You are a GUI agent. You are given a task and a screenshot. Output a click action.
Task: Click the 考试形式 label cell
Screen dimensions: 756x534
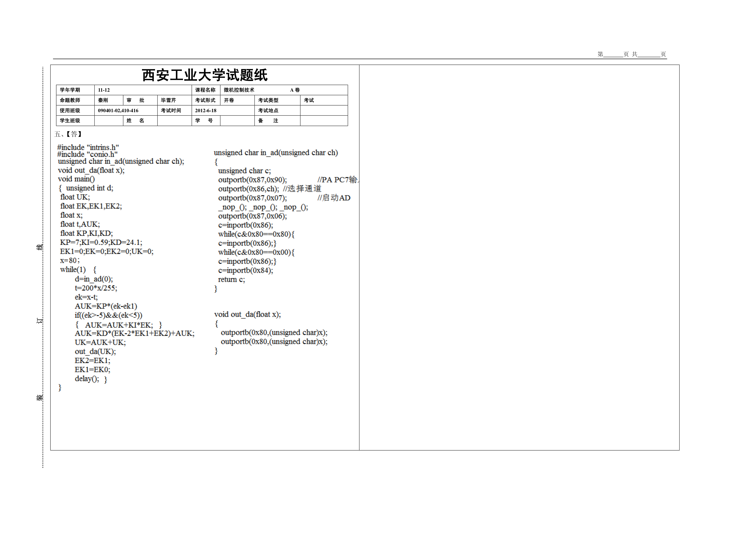pyautogui.click(x=206, y=100)
